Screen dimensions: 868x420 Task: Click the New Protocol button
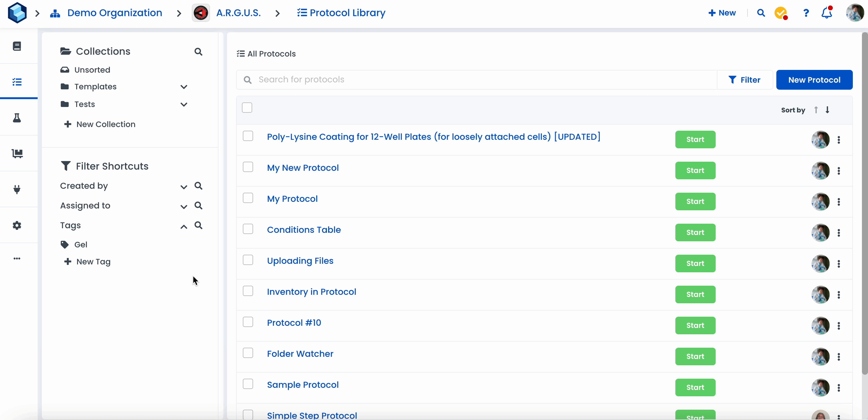[x=814, y=80]
